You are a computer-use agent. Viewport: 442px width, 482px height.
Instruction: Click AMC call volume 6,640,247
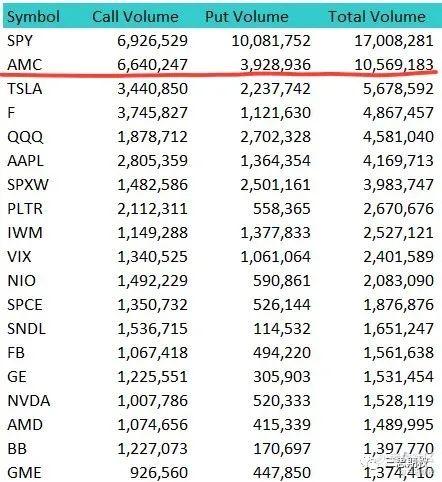152,65
